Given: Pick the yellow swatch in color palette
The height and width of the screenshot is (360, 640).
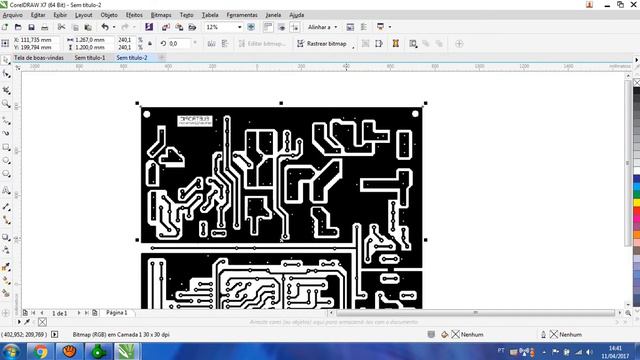Looking at the screenshot, I should [x=637, y=203].
